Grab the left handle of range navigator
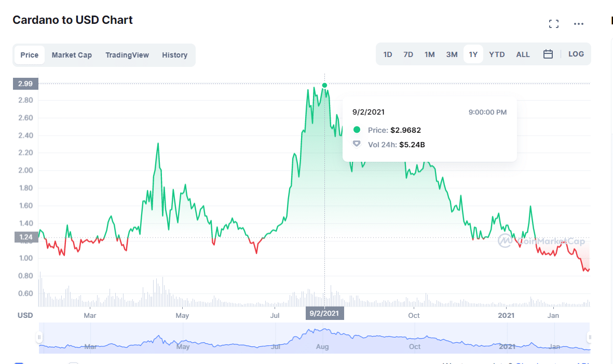The image size is (613, 364). (39, 337)
